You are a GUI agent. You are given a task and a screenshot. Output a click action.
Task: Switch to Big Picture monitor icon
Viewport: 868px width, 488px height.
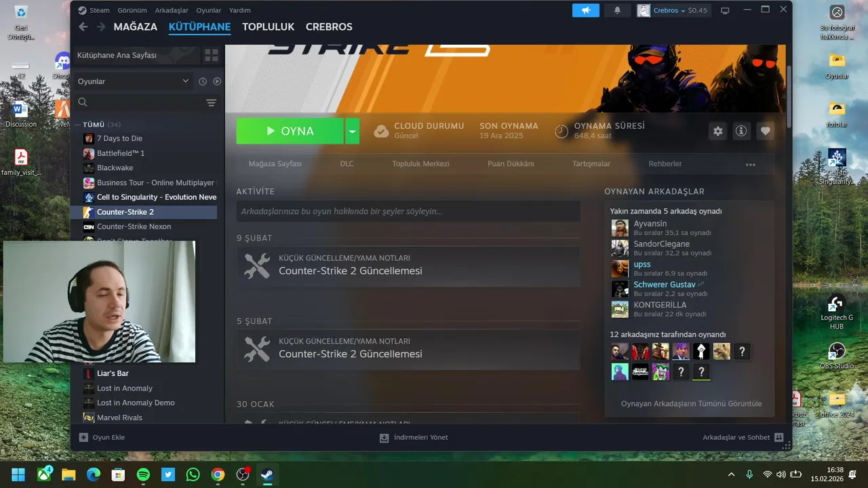(x=725, y=10)
